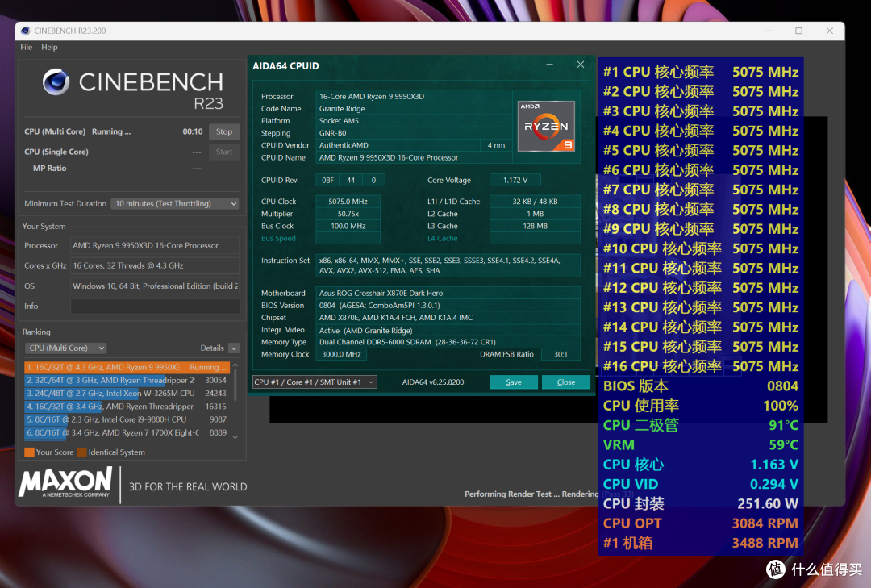The image size is (871, 588).
Task: Maximize the Cinebench window
Action: click(798, 31)
